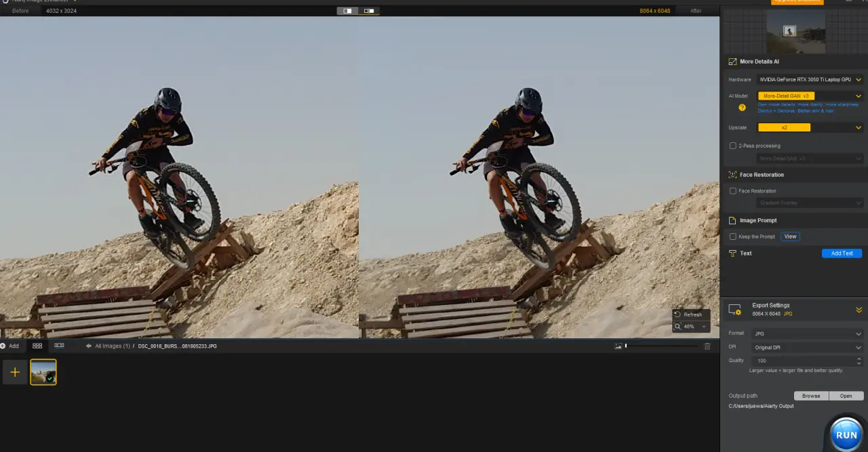This screenshot has width=868, height=452.
Task: Click the Add Text button
Action: pyautogui.click(x=842, y=253)
